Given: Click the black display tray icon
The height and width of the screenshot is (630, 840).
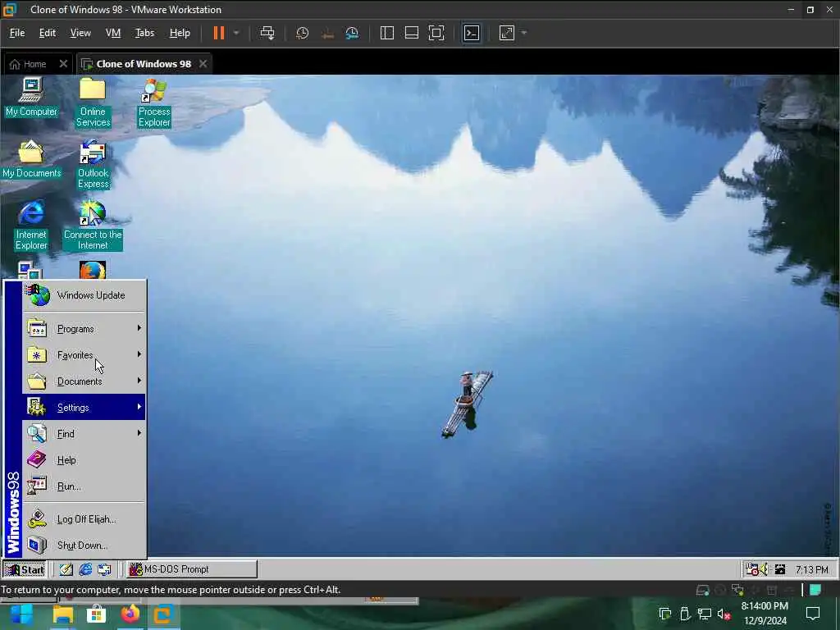Looking at the screenshot, I should point(780,569).
